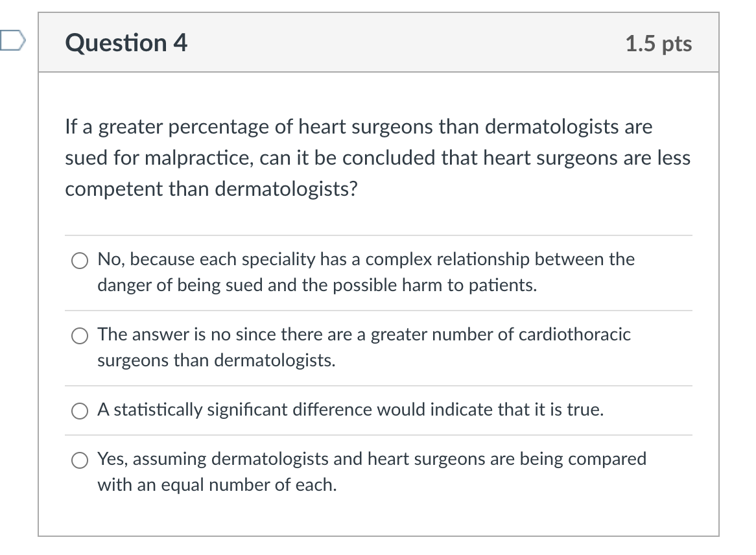The image size is (756, 555).
Task: Pick the "A statistically significant difference" radio button
Action: point(80,411)
